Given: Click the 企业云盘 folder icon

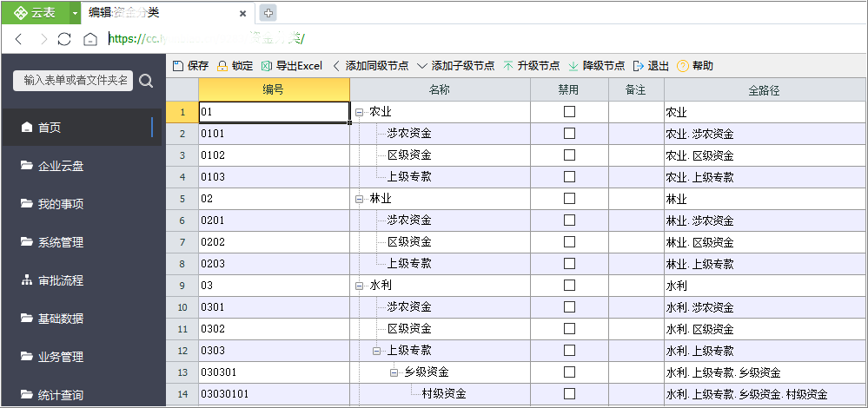Looking at the screenshot, I should tap(27, 165).
